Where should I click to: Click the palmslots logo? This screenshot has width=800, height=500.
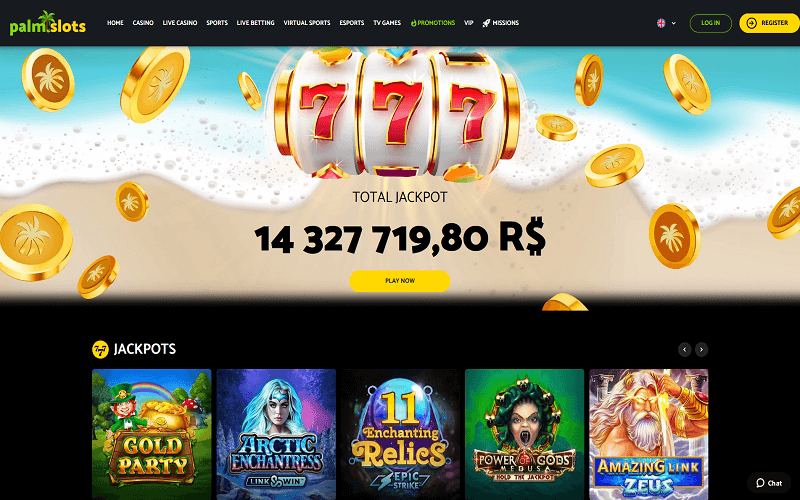(x=47, y=23)
